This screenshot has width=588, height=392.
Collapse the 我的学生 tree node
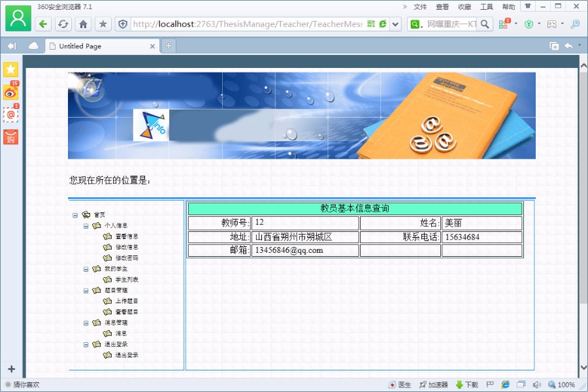pyautogui.click(x=86, y=269)
